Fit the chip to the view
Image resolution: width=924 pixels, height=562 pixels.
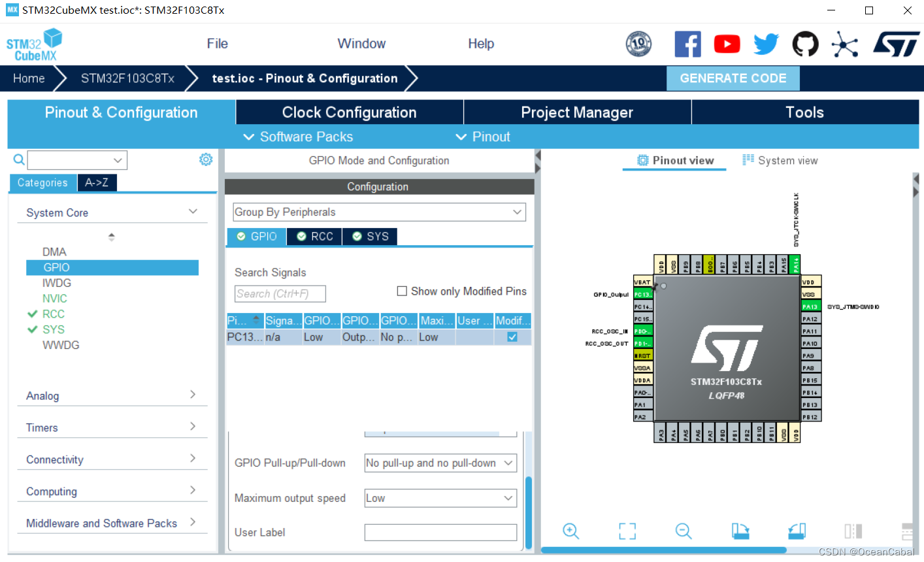click(627, 531)
